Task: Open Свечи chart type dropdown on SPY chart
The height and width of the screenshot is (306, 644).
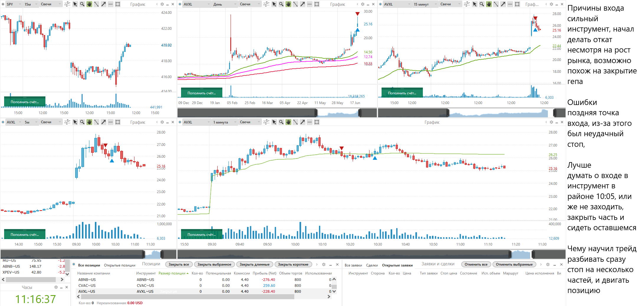Action: pyautogui.click(x=51, y=4)
